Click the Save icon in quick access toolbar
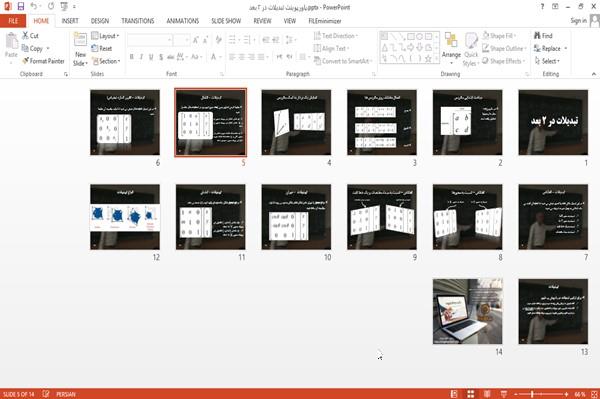This screenshot has width=600, height=399. click(21, 6)
